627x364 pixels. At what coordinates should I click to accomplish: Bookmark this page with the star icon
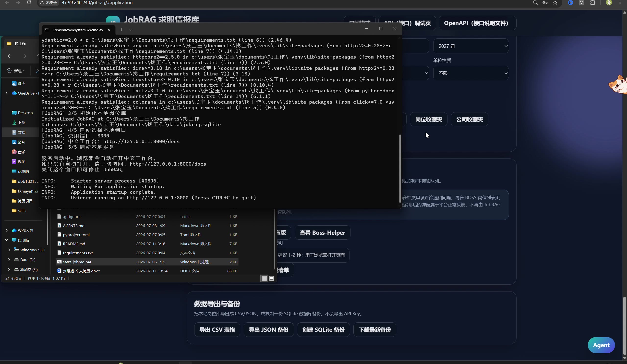[555, 2]
